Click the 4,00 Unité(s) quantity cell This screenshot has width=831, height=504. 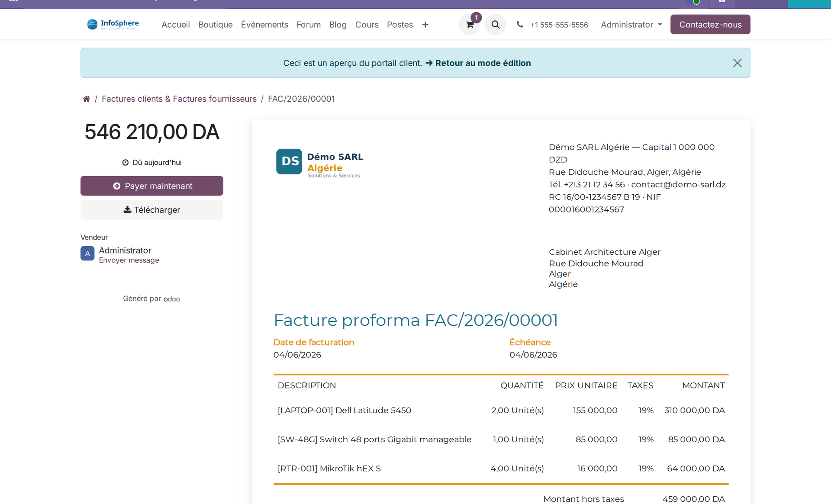pyautogui.click(x=517, y=469)
